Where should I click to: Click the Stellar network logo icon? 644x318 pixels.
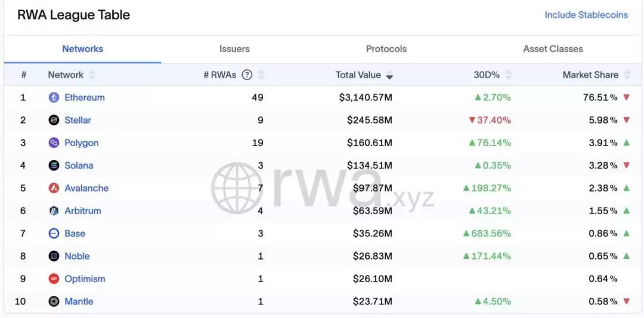[54, 120]
